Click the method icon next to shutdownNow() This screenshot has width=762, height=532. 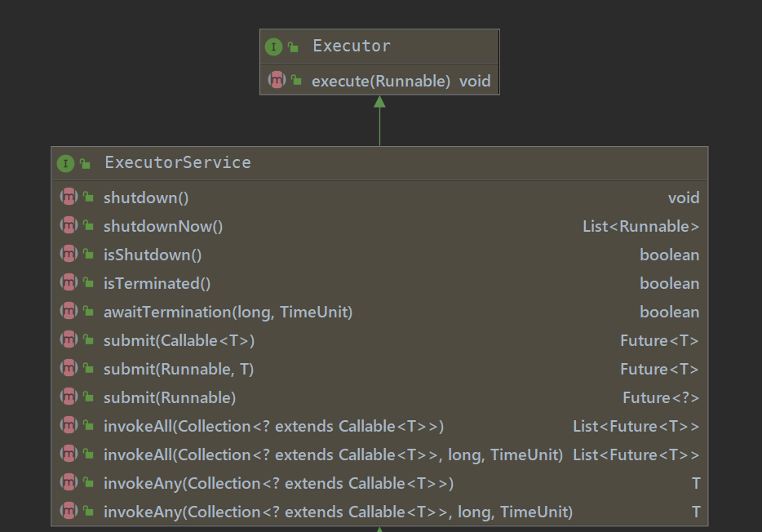(69, 226)
